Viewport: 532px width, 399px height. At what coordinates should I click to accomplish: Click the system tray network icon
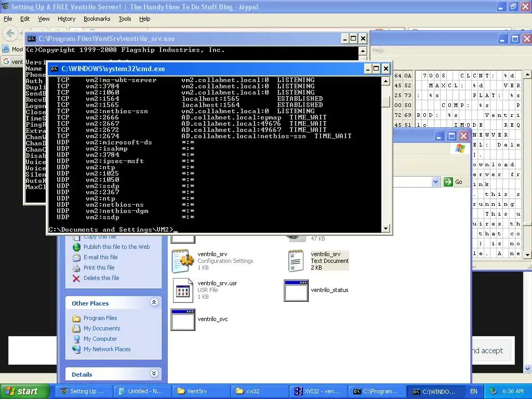[x=494, y=391]
